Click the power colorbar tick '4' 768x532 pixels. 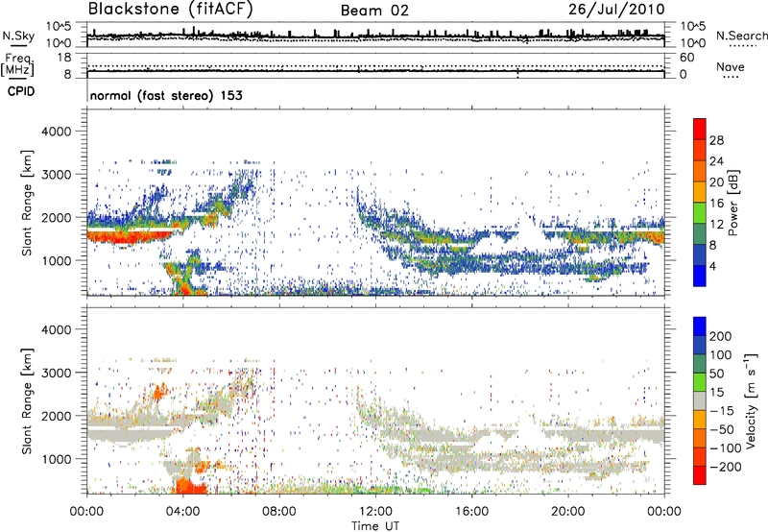712,266
